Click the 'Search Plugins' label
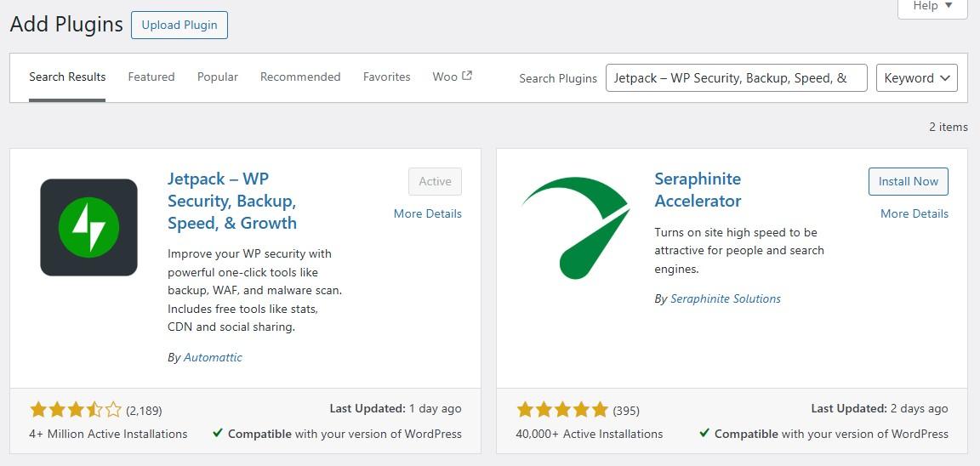Image resolution: width=980 pixels, height=466 pixels. (x=558, y=79)
